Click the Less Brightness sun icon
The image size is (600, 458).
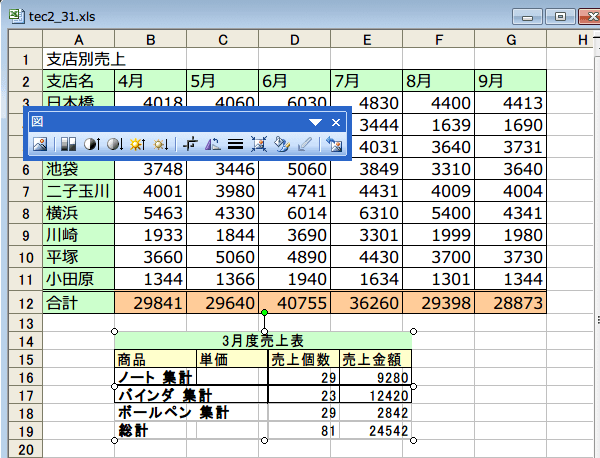click(x=160, y=145)
